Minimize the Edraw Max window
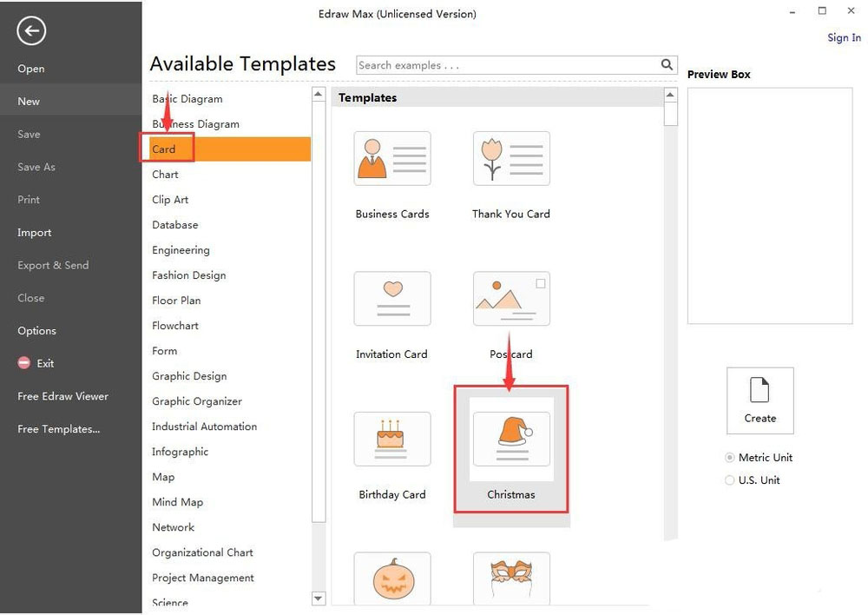Viewport: 868px width, 615px height. [792, 12]
